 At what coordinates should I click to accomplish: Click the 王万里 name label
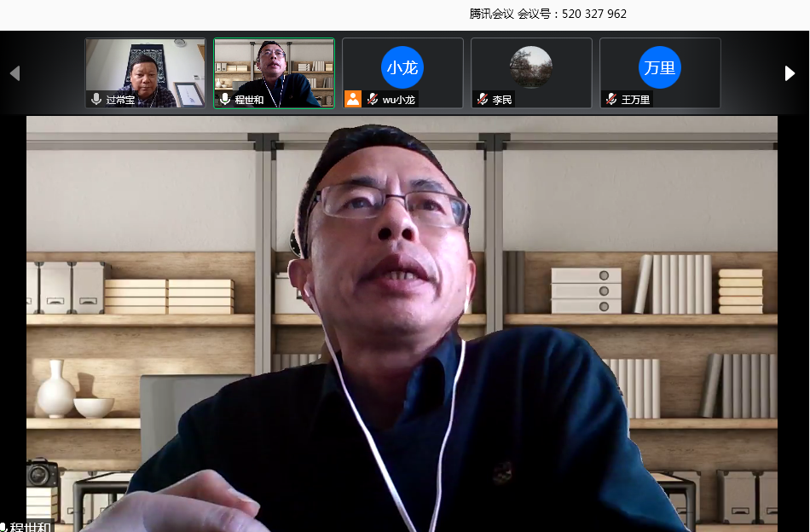click(x=635, y=100)
